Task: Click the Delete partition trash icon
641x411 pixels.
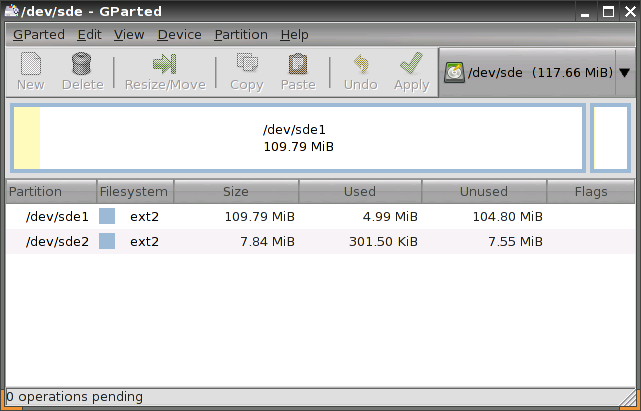Action: (x=82, y=65)
